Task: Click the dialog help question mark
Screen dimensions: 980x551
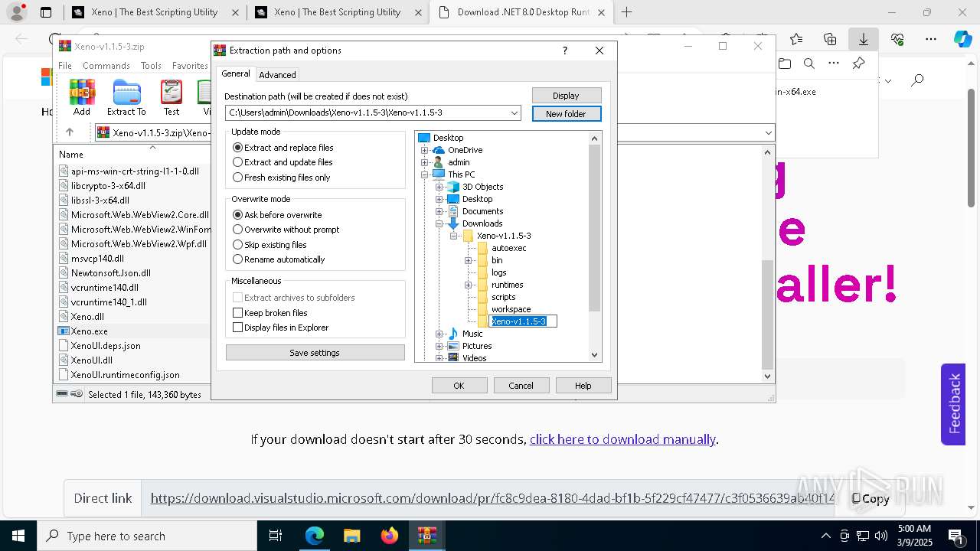Action: coord(565,51)
